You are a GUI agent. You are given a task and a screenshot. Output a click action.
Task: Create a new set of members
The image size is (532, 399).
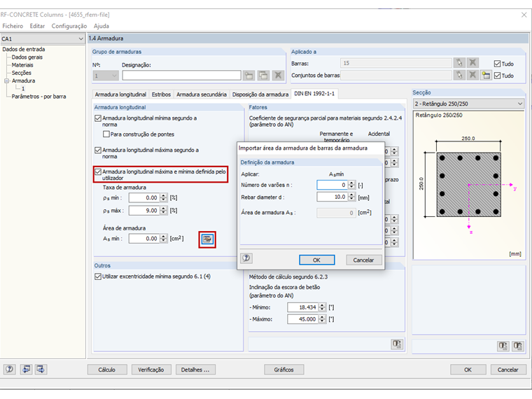486,75
